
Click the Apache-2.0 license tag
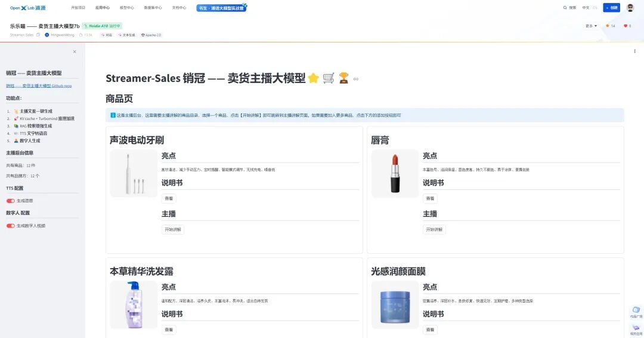pos(151,35)
